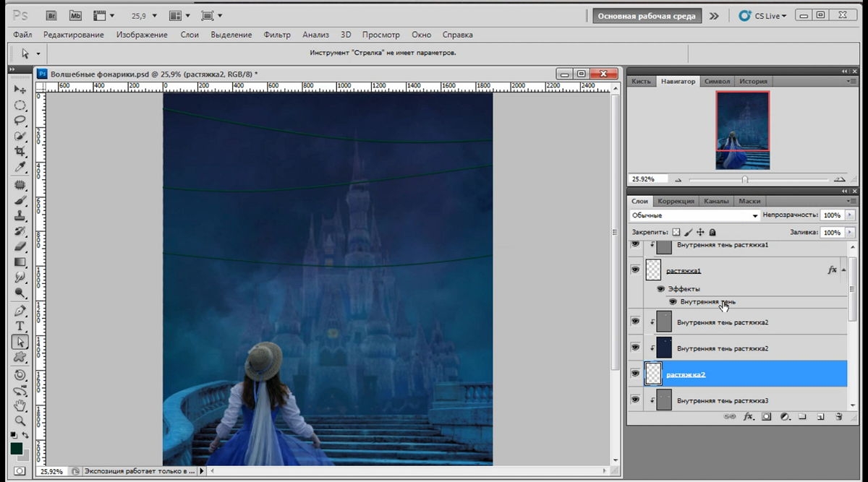Hide the dark blue Внутренняя тень растяжка2 layer

coord(635,348)
